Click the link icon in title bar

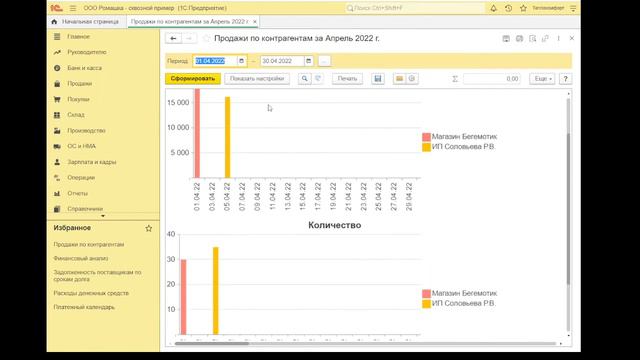[545, 38]
